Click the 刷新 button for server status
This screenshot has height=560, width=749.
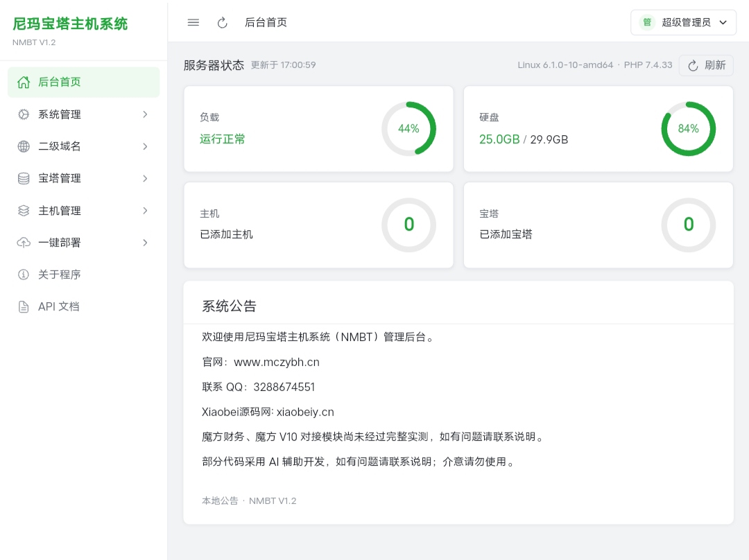point(706,65)
